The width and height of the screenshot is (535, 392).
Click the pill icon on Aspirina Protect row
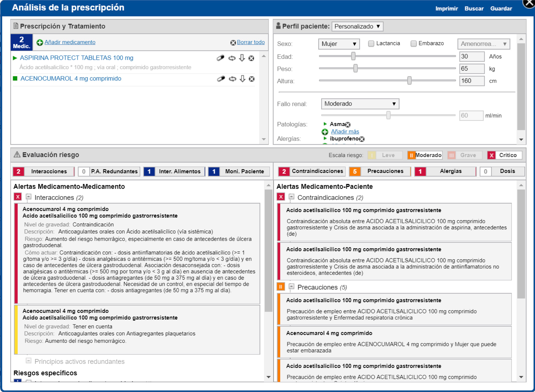(220, 58)
